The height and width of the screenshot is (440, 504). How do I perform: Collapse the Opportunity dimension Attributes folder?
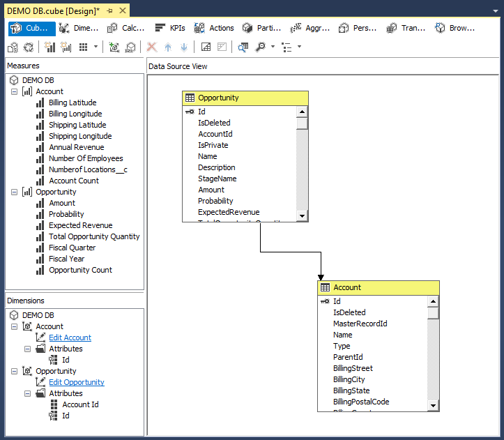point(27,393)
